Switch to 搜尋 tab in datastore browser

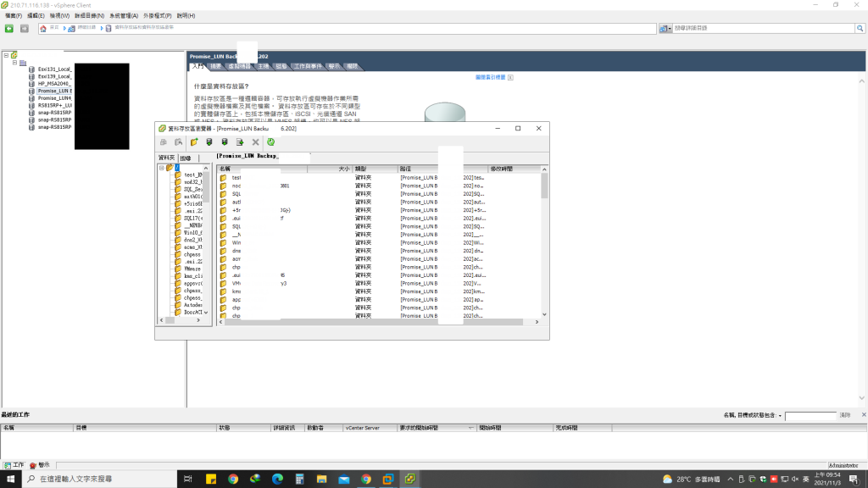pos(186,158)
